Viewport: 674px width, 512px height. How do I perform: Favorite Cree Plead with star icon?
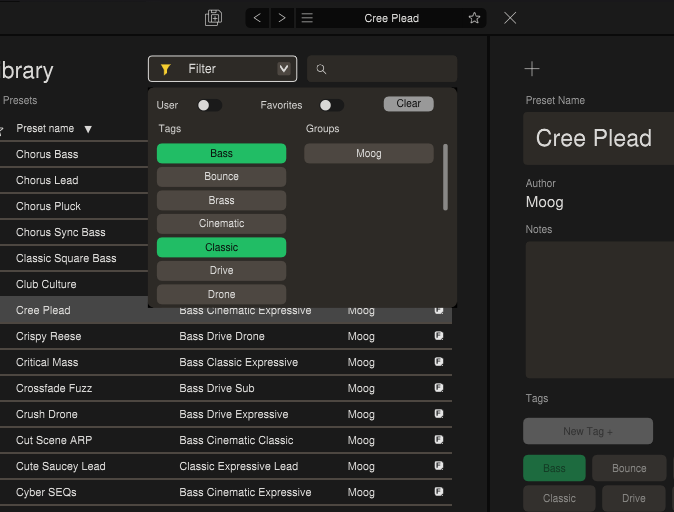pyautogui.click(x=474, y=18)
